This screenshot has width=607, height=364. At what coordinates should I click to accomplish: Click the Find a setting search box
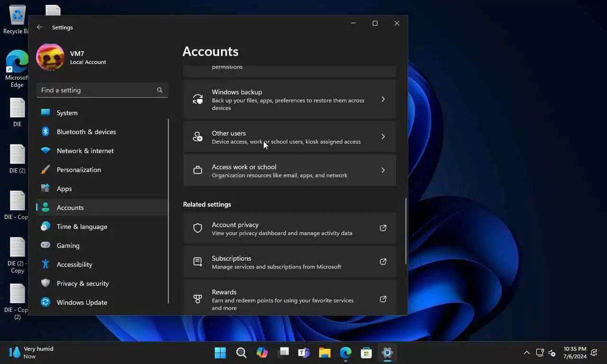coord(102,90)
